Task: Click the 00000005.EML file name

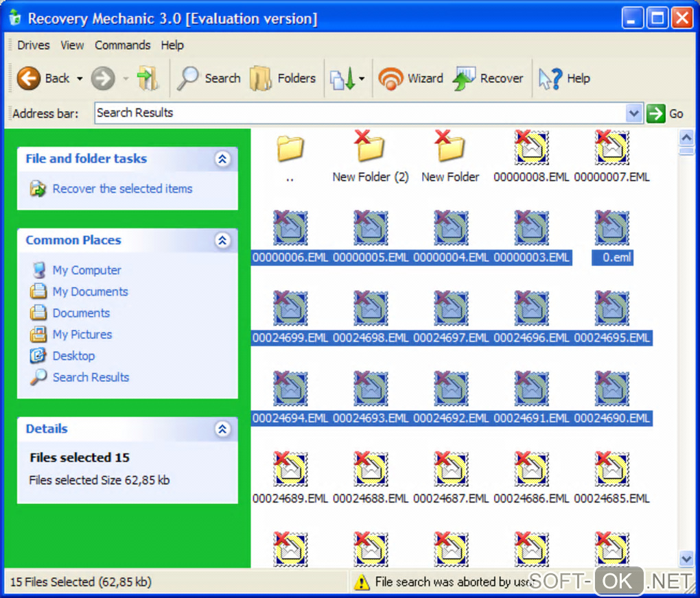Action: (x=371, y=257)
